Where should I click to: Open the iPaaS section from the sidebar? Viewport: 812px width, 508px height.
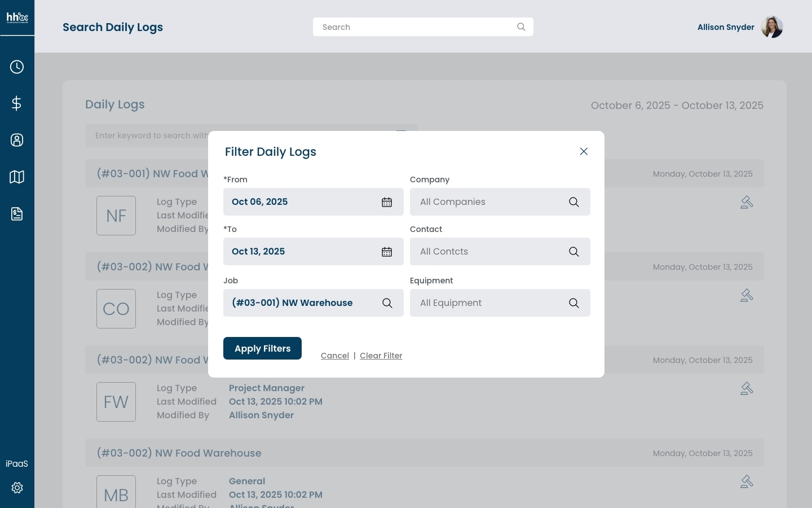(17, 463)
